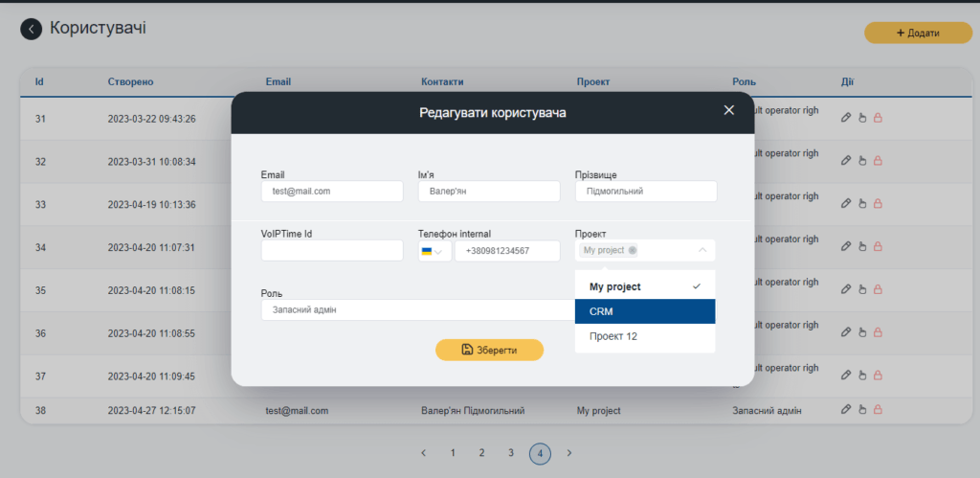This screenshot has height=478, width=980.
Task: Click current page 4 indicator
Action: tap(540, 454)
